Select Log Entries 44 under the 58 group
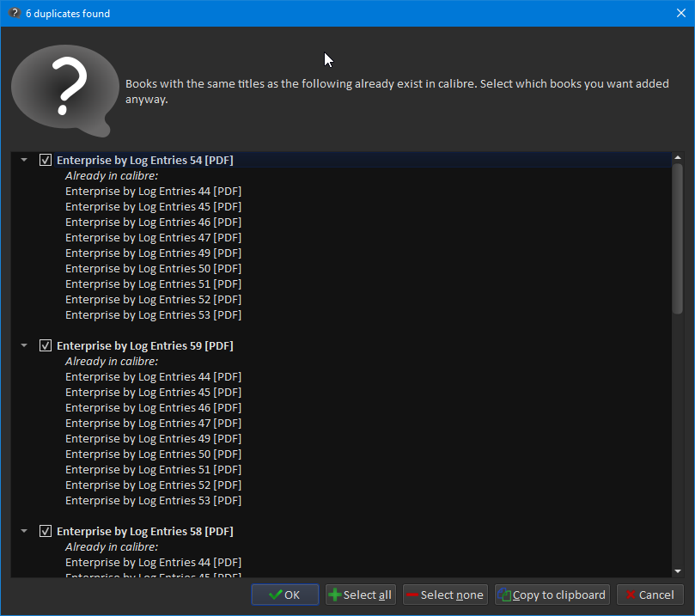 click(154, 563)
